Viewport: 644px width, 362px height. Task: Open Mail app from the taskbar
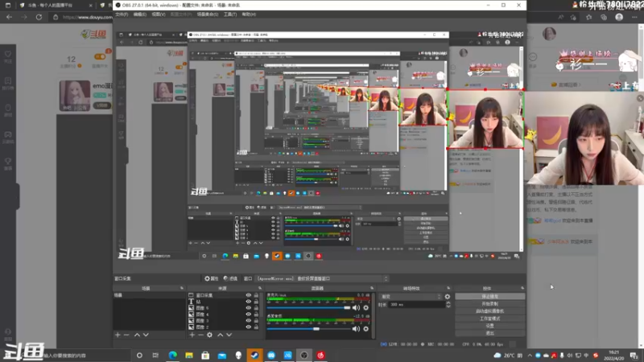pyautogui.click(x=222, y=355)
